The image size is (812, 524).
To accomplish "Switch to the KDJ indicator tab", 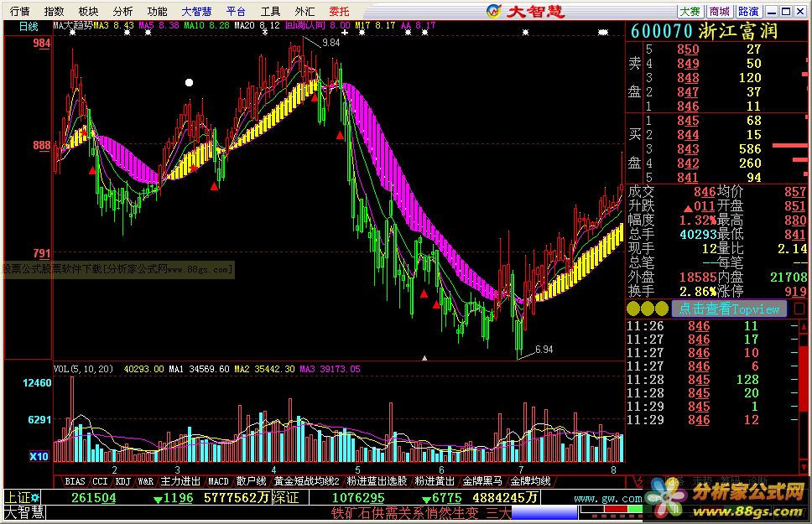I will [x=122, y=481].
